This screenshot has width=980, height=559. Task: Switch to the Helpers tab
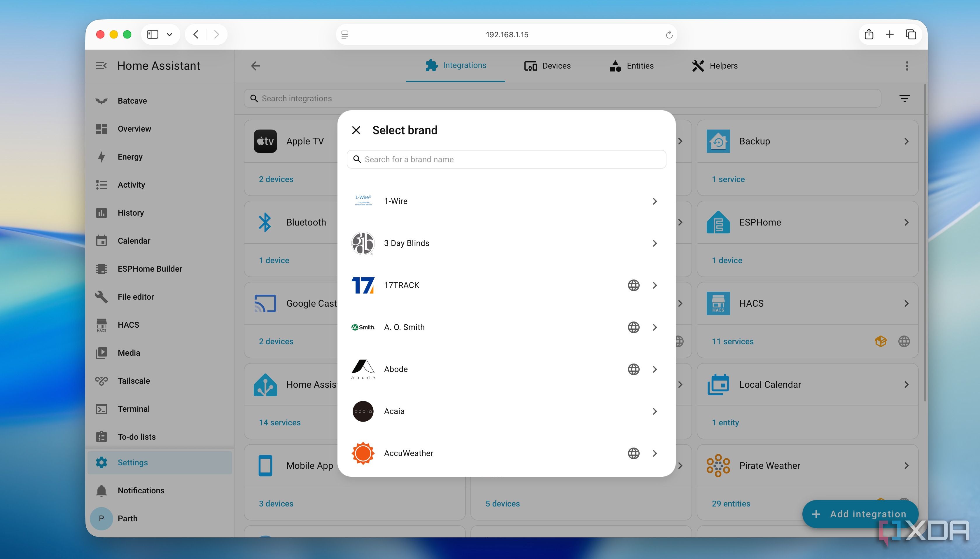point(715,66)
